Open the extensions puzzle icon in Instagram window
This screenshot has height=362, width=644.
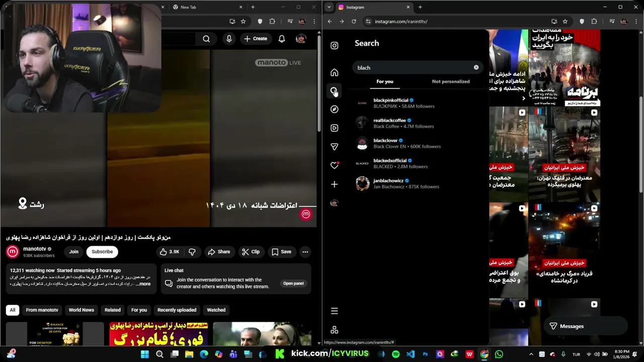click(x=594, y=22)
